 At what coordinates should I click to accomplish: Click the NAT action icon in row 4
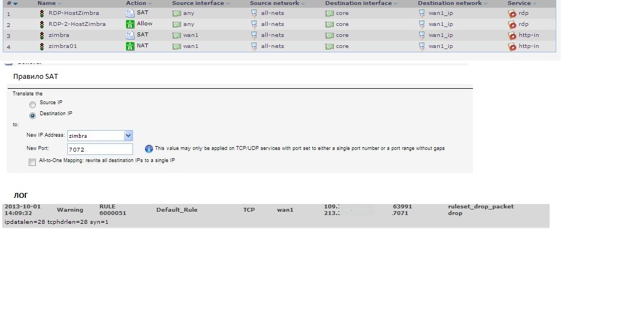[130, 46]
